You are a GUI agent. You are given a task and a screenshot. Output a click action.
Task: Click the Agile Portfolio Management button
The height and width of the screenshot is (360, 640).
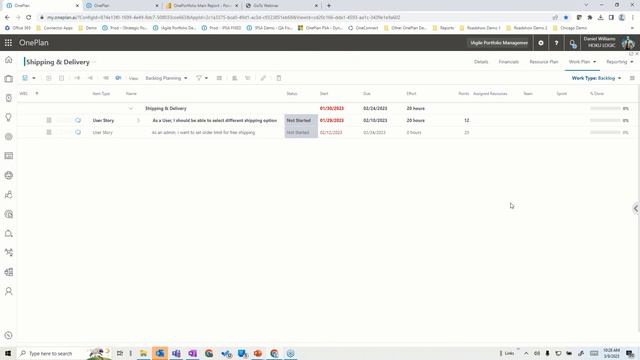(499, 43)
